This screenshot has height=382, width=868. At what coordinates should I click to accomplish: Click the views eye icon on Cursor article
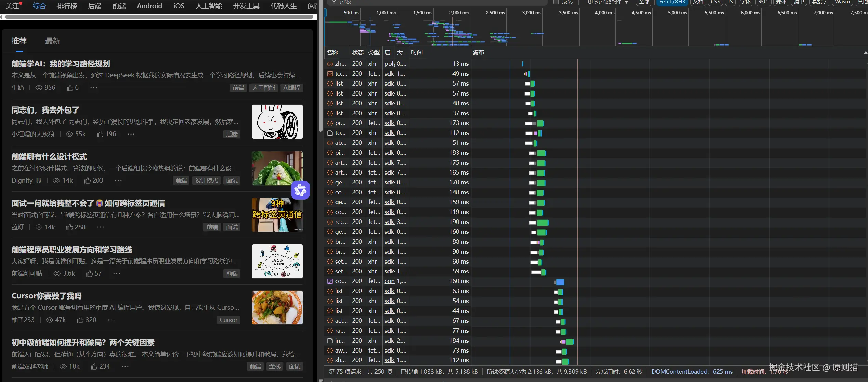point(50,320)
